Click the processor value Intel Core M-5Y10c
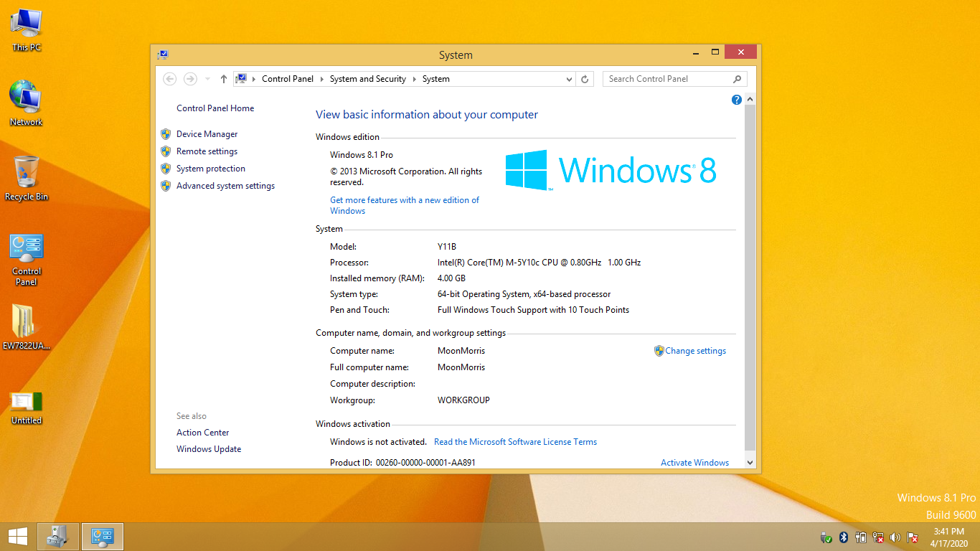Image resolution: width=980 pixels, height=551 pixels. point(539,263)
